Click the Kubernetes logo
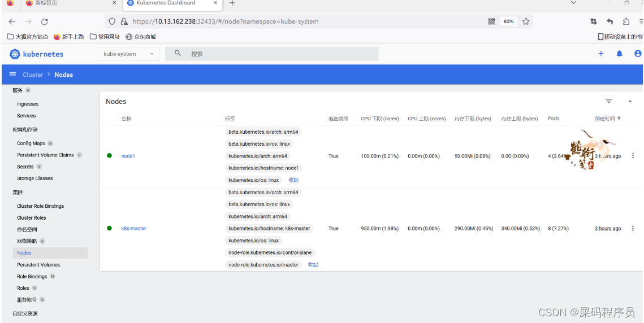This screenshot has height=323, width=644. pos(37,54)
